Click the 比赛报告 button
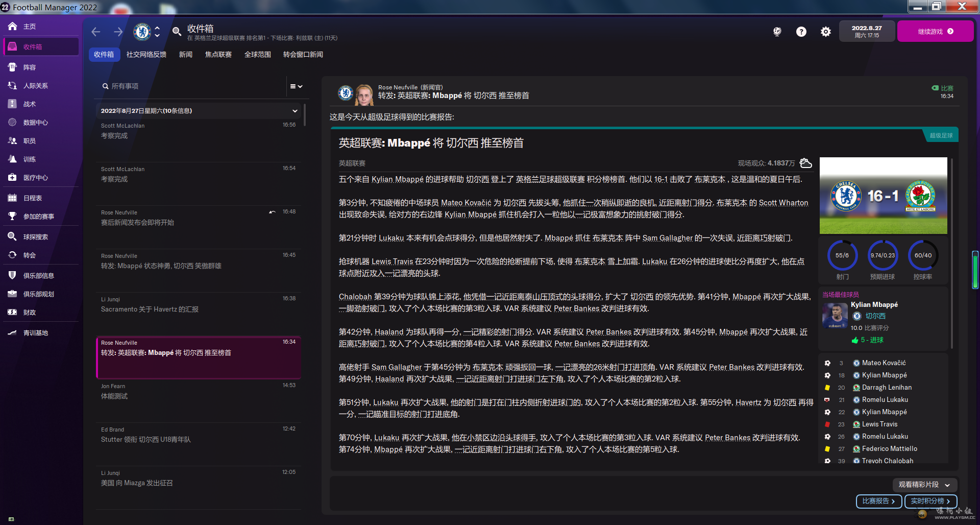The height and width of the screenshot is (525, 980). [x=878, y=502]
